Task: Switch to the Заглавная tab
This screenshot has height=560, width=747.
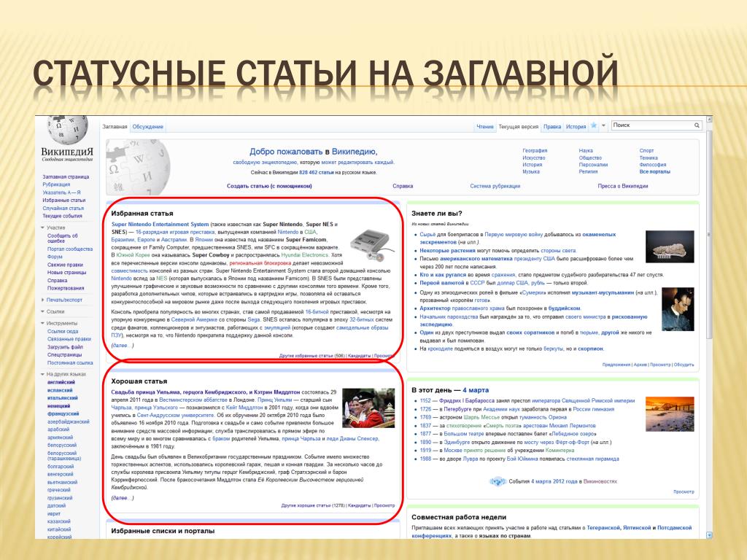Action: pyautogui.click(x=115, y=127)
